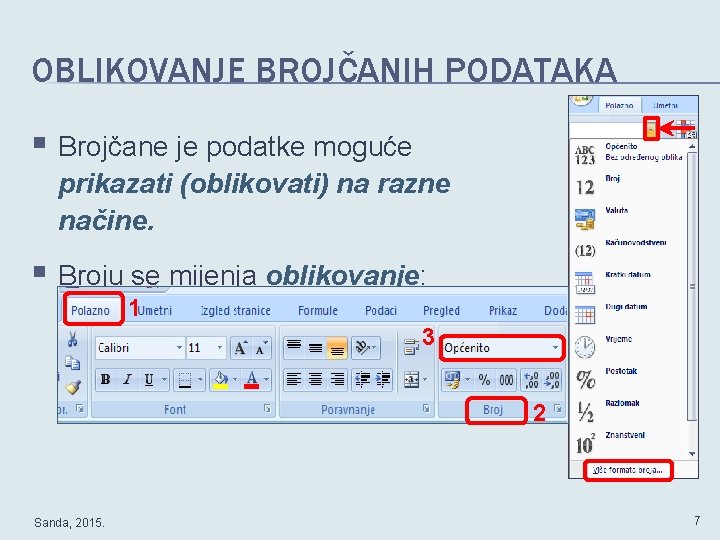Decrease font size with small A

click(261, 348)
